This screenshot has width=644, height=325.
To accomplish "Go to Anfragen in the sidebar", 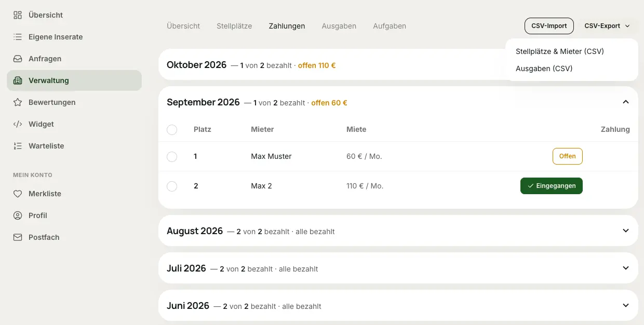I will click(74, 59).
